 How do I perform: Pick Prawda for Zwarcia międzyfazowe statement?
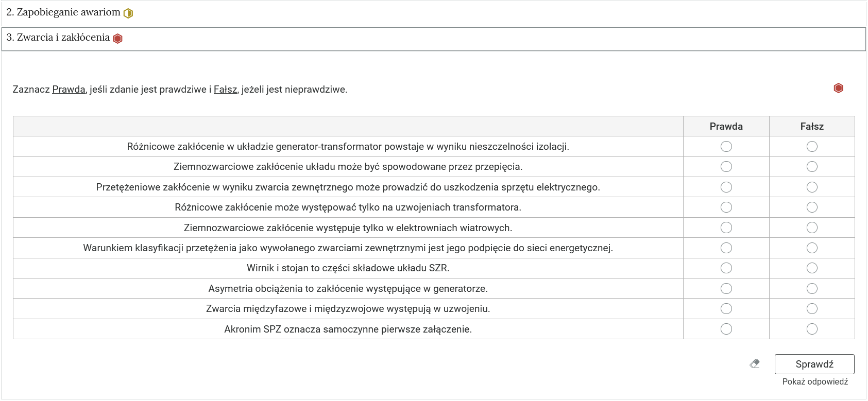coord(726,309)
